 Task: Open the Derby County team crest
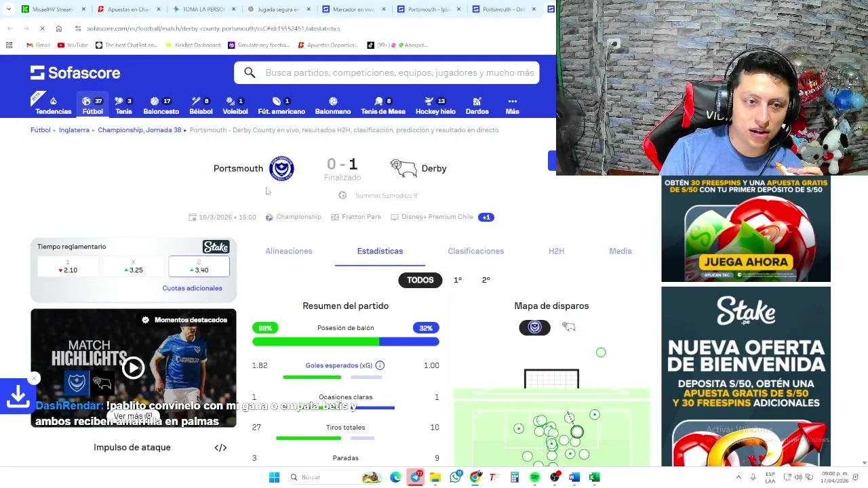coord(403,168)
